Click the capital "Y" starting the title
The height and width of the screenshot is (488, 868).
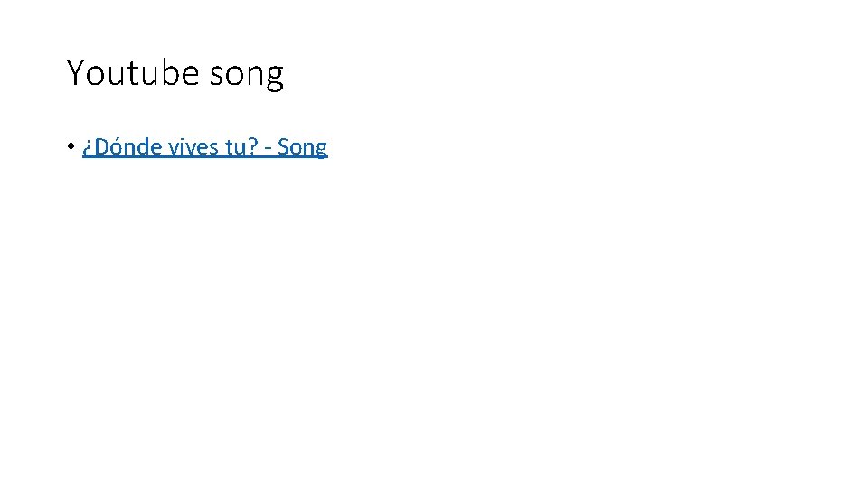pyautogui.click(x=77, y=73)
